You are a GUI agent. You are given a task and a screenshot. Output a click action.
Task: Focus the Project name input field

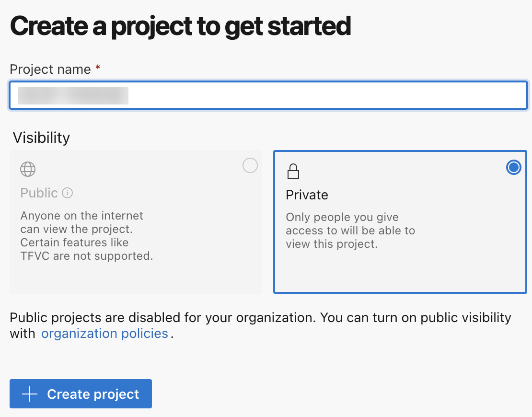[316, 95]
